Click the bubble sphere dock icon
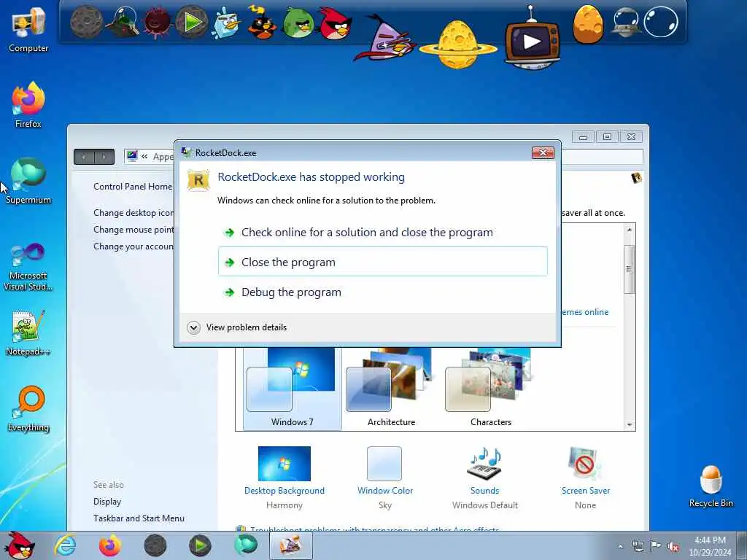 (661, 22)
